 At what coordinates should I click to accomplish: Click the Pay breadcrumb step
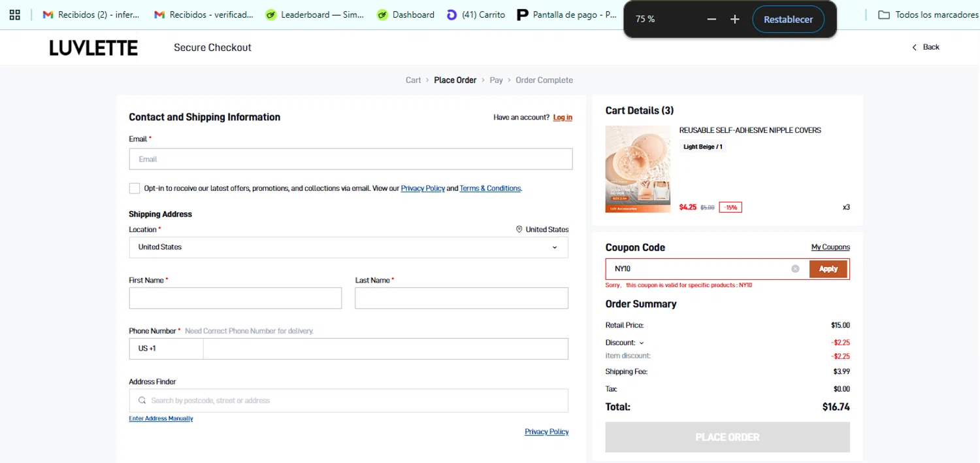[497, 80]
